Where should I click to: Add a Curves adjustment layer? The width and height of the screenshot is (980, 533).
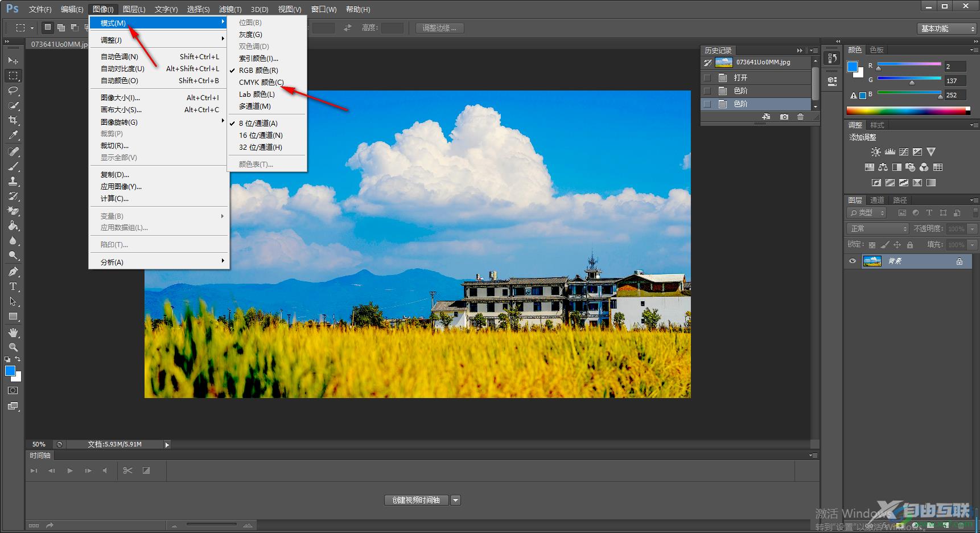coord(904,152)
